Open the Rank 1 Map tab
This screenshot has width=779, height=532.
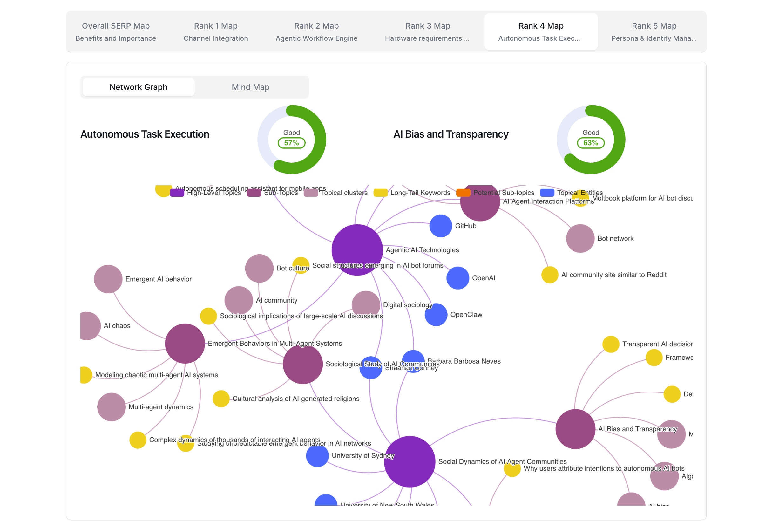(215, 31)
